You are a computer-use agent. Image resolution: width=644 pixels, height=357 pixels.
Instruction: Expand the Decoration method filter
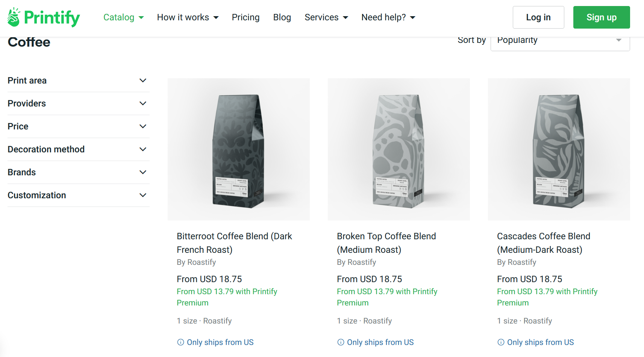[143, 149]
